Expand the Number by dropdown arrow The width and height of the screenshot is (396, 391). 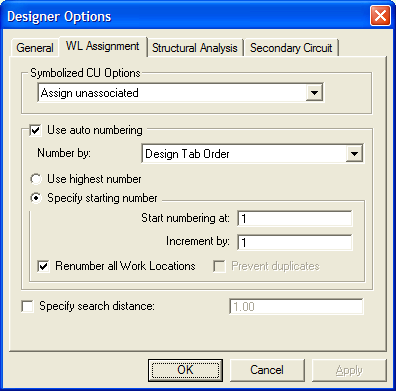coord(354,154)
